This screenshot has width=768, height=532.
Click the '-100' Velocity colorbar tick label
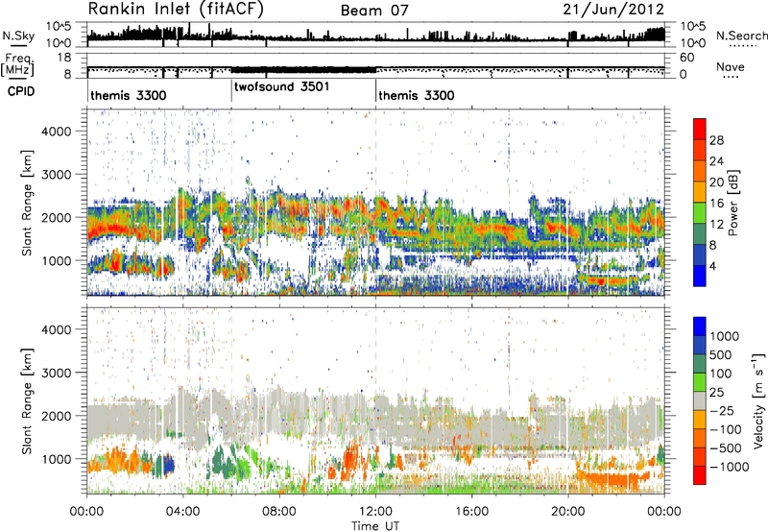[726, 429]
